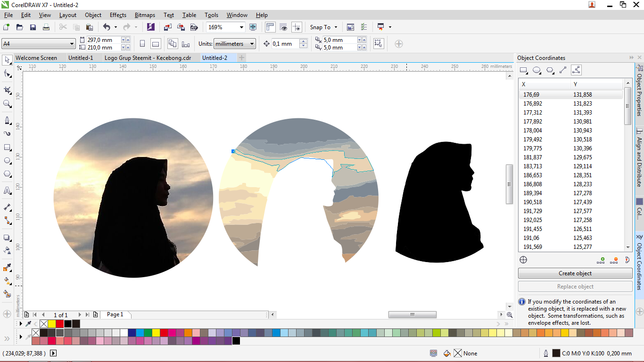
Task: Select the Parallel Dimension tool
Action: pos(7,207)
